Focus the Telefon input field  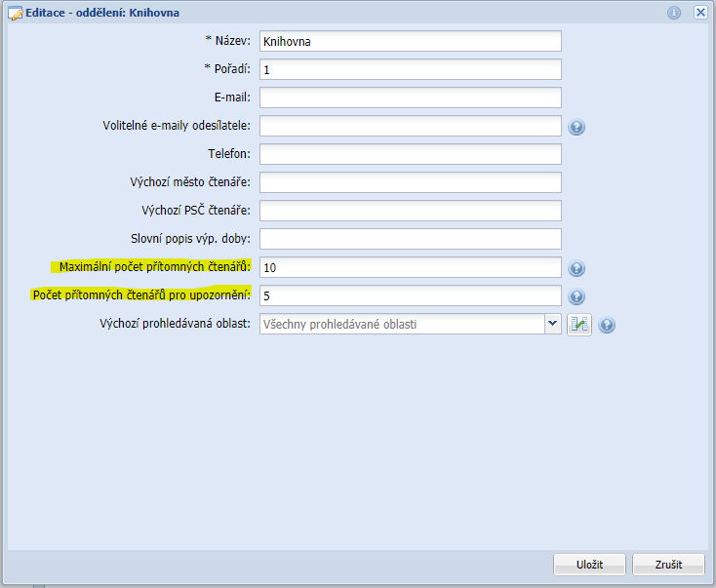coord(410,154)
